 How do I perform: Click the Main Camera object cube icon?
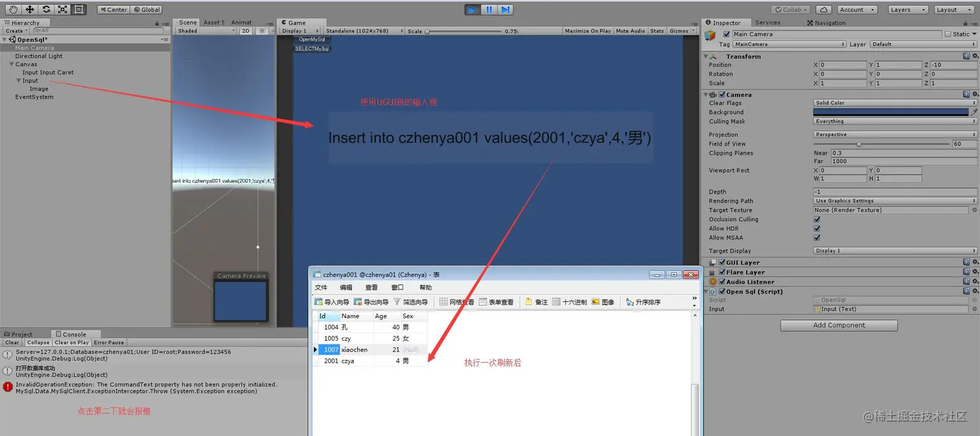point(711,35)
